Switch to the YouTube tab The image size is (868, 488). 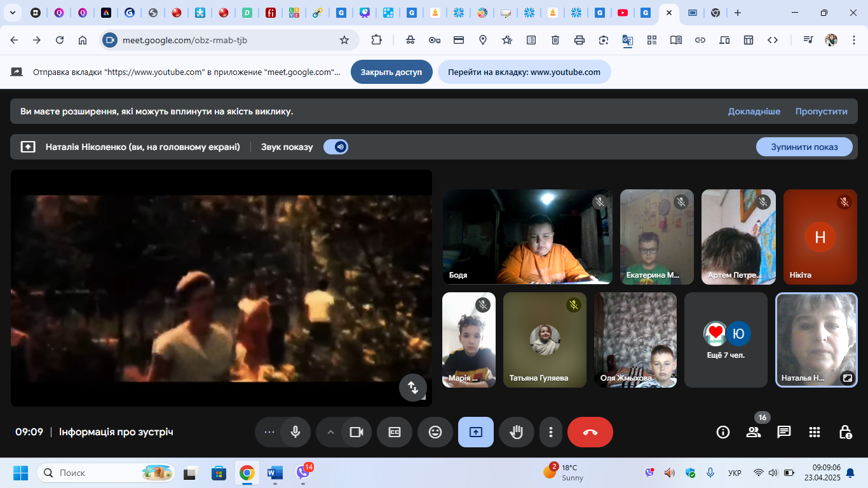click(x=623, y=13)
